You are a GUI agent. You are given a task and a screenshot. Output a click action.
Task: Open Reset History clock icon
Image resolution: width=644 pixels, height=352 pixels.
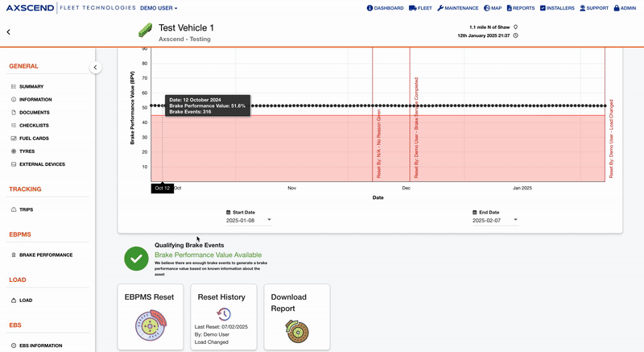click(224, 313)
